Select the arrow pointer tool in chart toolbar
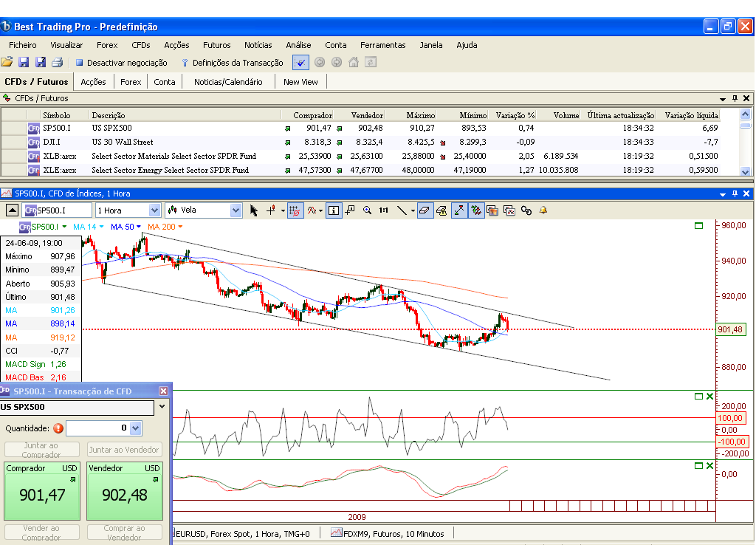Viewport: 756px width, 545px height. pyautogui.click(x=254, y=210)
